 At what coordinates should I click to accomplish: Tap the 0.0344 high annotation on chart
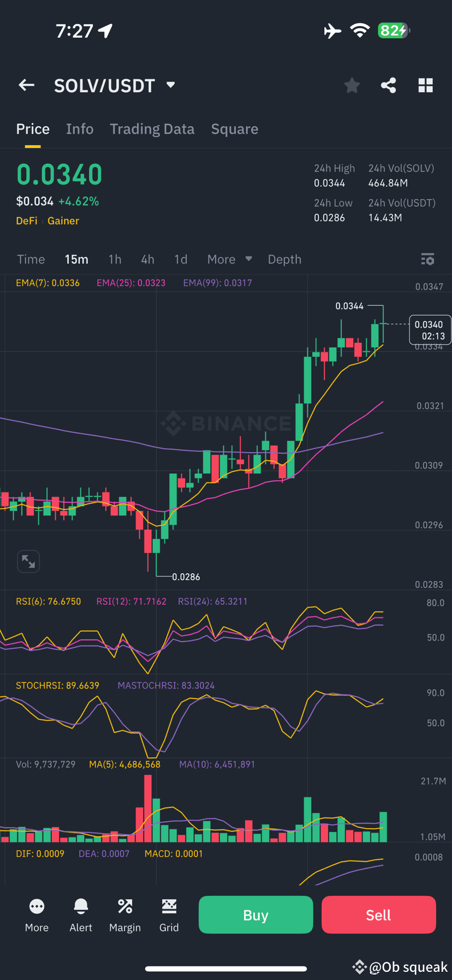349,306
